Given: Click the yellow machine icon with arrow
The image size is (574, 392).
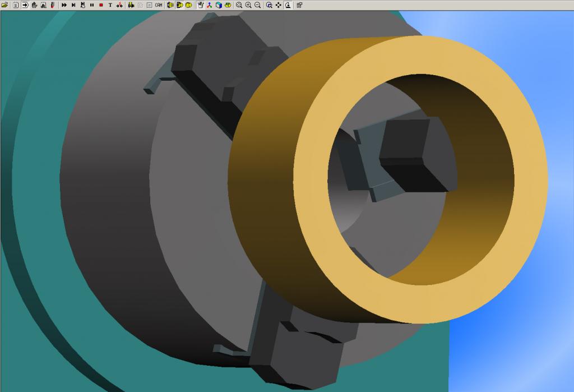Looking at the screenshot, I should pos(131,5).
